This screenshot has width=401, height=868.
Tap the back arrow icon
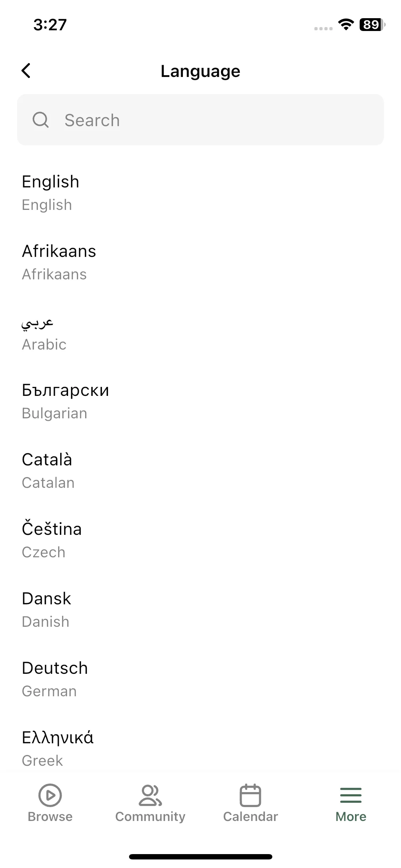[x=26, y=71]
